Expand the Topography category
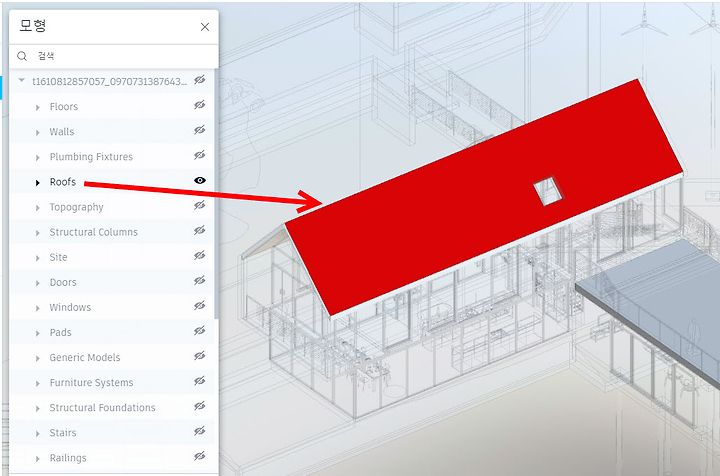The width and height of the screenshot is (720, 476). pos(38,208)
